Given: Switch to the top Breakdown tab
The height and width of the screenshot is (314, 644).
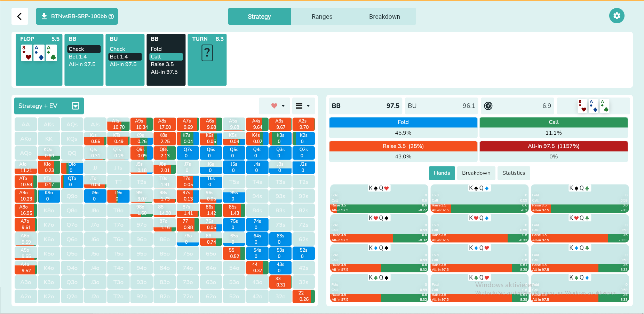Looking at the screenshot, I should tap(384, 16).
